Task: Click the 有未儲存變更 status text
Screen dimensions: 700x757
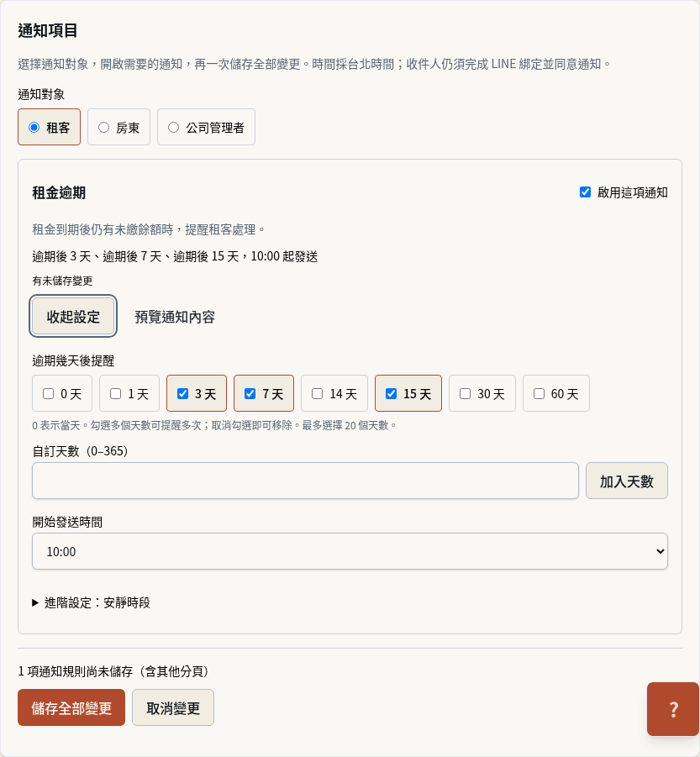Action: 62,281
